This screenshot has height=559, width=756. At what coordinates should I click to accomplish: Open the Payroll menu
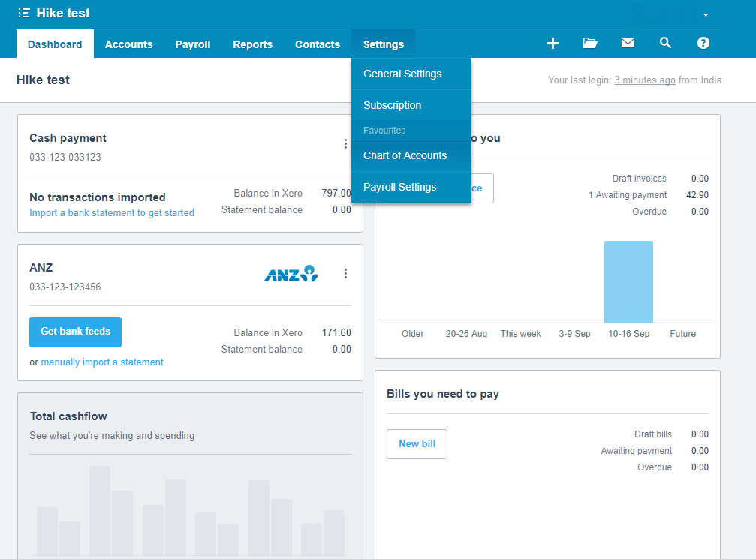(193, 44)
